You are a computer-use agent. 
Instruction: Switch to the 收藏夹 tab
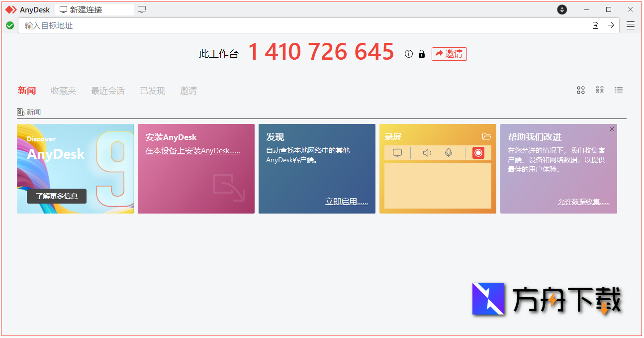pos(63,90)
